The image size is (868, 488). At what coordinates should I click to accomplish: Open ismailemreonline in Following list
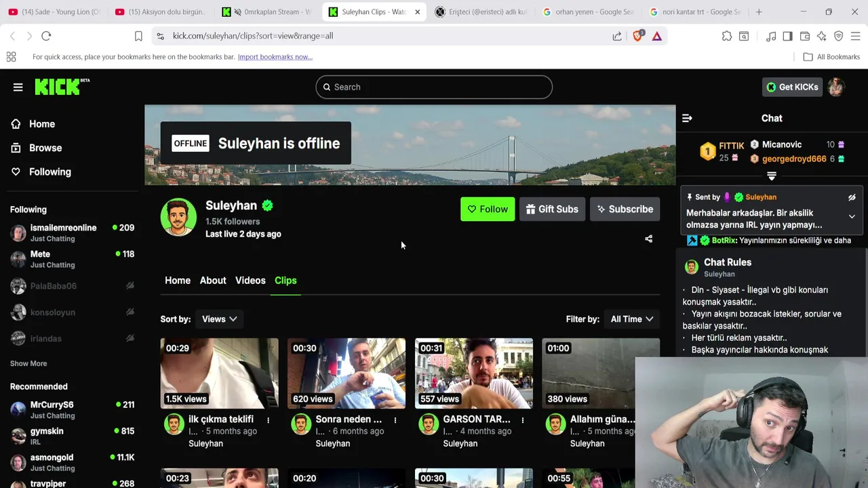72,232
